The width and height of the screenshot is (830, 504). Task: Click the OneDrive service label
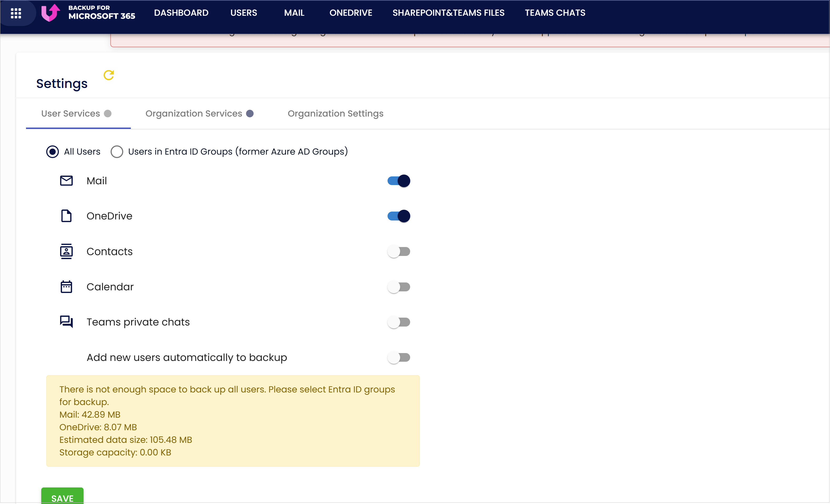pyautogui.click(x=110, y=216)
